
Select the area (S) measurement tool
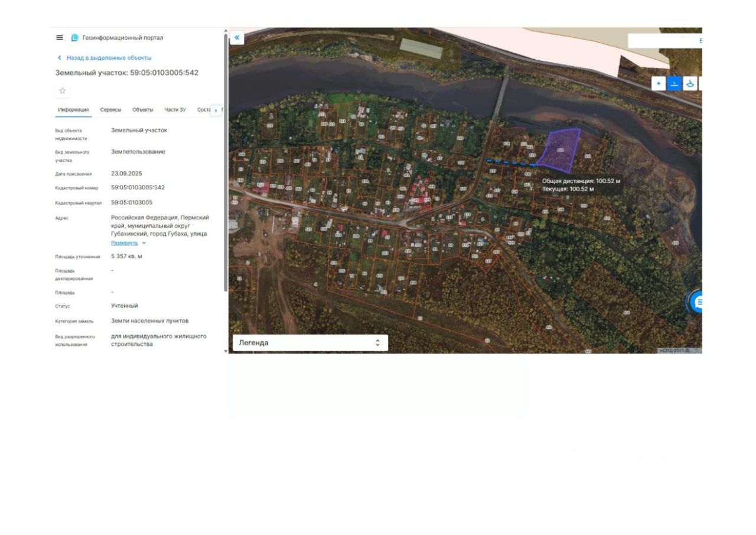tap(689, 83)
